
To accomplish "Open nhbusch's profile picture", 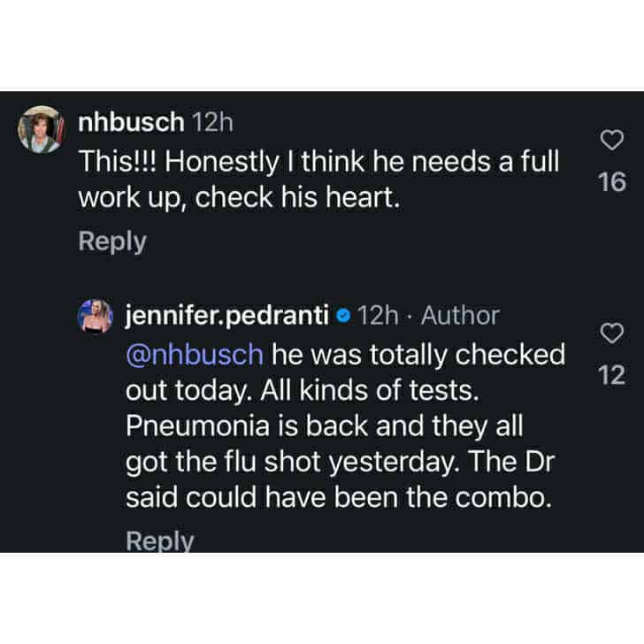I will (x=41, y=131).
